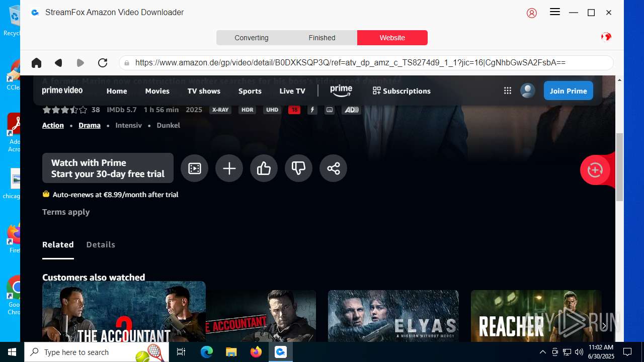The image size is (644, 362).
Task: Open the Related tab
Action: tap(58, 245)
